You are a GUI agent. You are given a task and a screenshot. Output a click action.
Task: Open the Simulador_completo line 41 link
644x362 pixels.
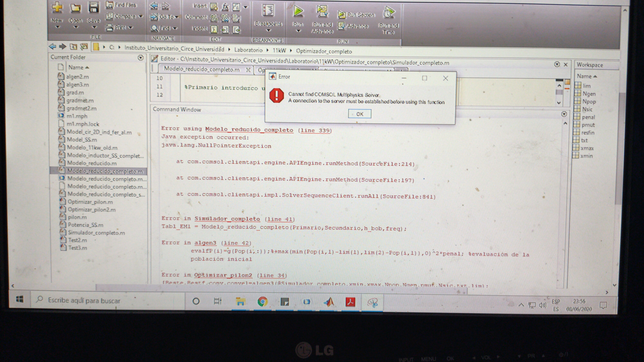279,219
